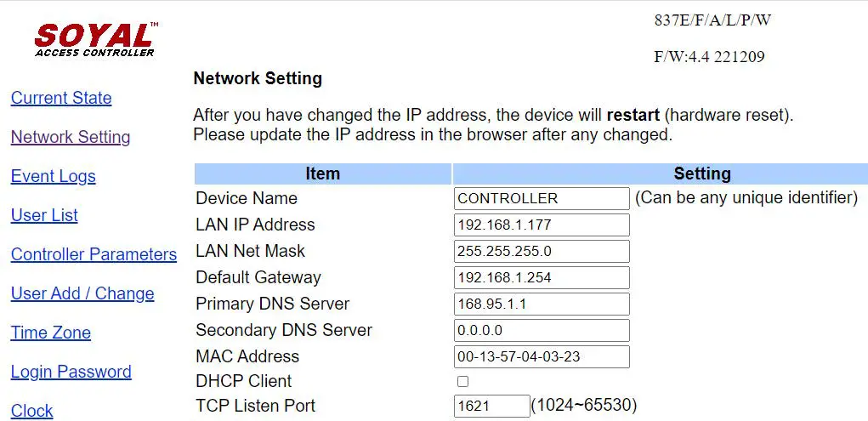Click the SOYAL Access Controller logo

(x=95, y=39)
